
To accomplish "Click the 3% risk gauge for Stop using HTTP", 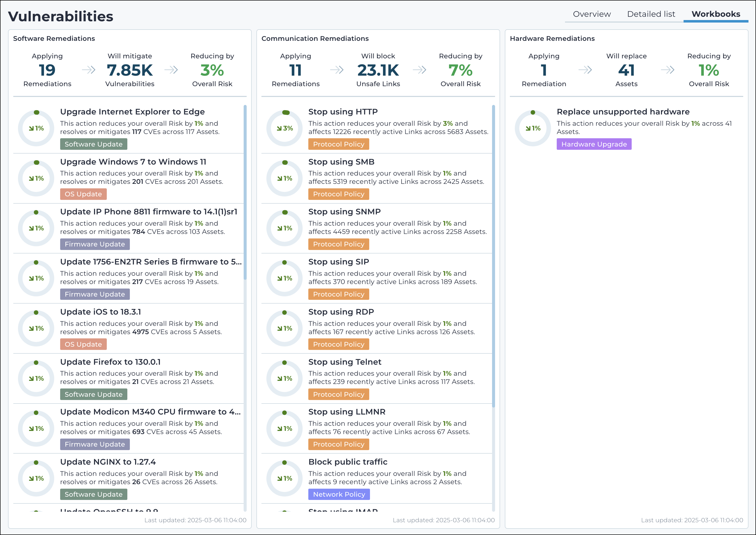I will point(285,128).
